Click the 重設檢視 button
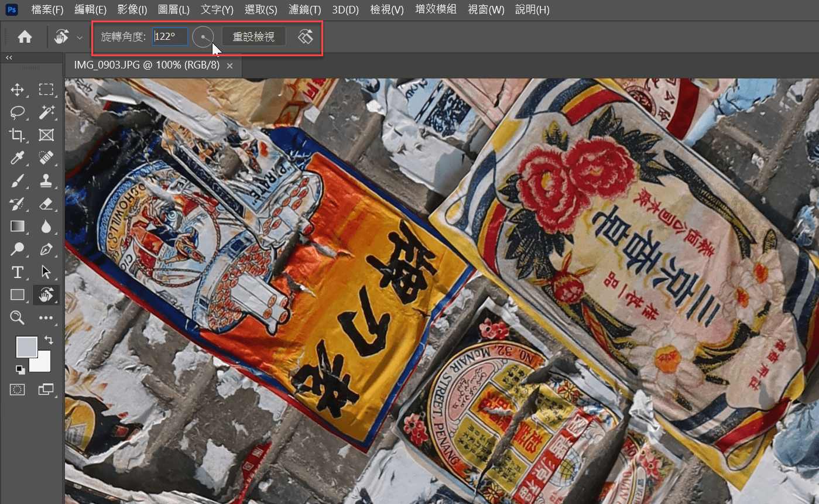 pyautogui.click(x=253, y=37)
